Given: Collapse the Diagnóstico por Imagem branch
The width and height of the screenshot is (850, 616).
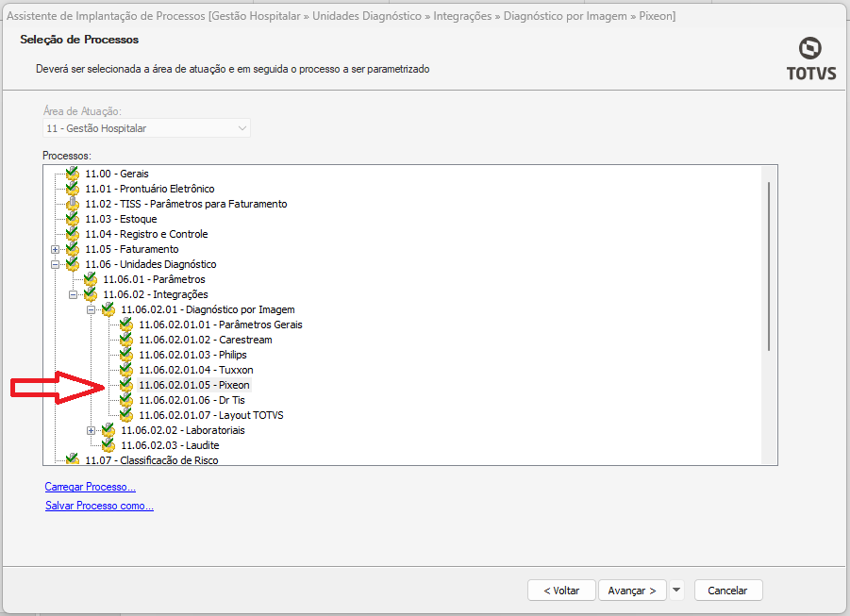Looking at the screenshot, I should click(x=92, y=309).
